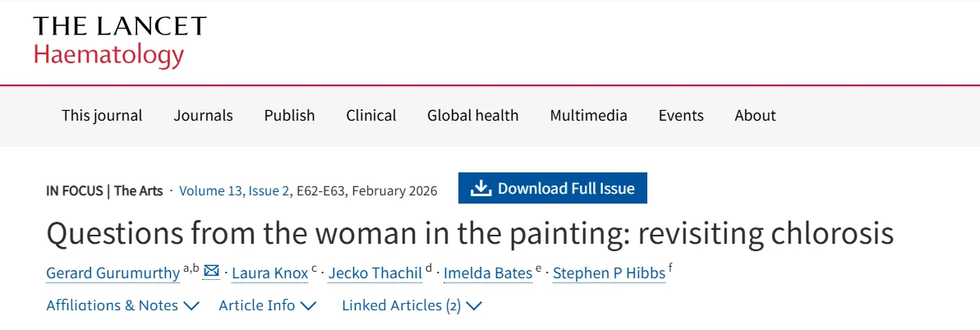Go to Global health section
The width and height of the screenshot is (980, 330).
click(x=473, y=116)
